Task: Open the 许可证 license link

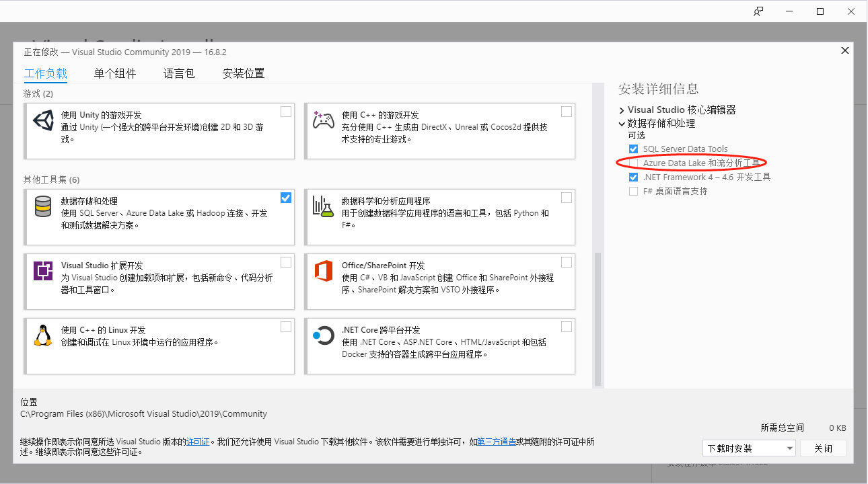Action: tap(198, 442)
